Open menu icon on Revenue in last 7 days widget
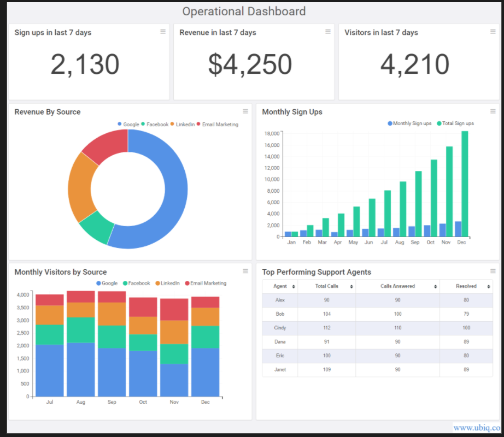This screenshot has width=504, height=437. pos(328,32)
